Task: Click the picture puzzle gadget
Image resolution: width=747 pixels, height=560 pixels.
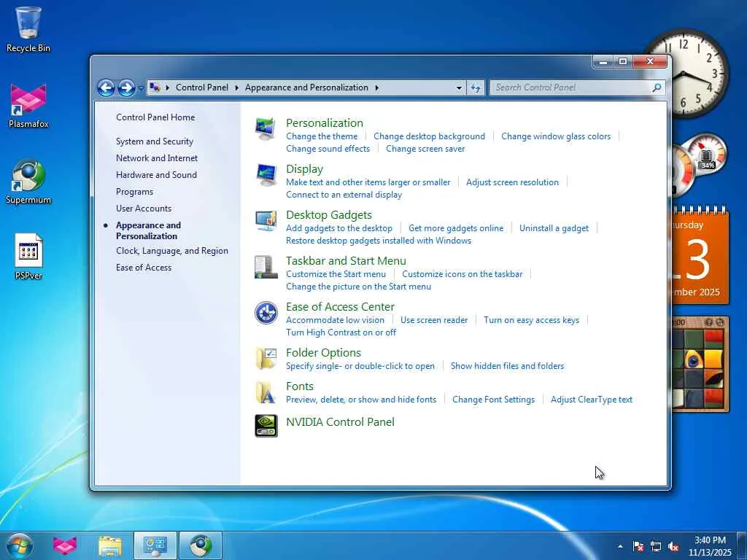Action: pos(700,364)
